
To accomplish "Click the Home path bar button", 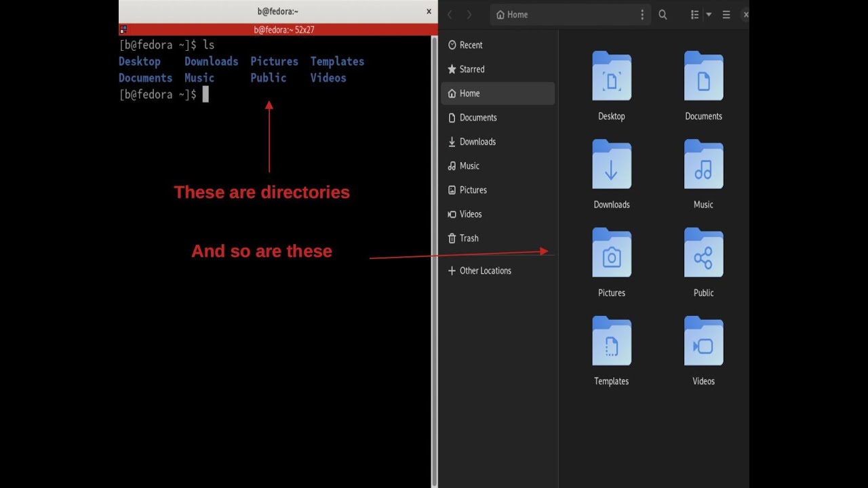I will (x=512, y=14).
